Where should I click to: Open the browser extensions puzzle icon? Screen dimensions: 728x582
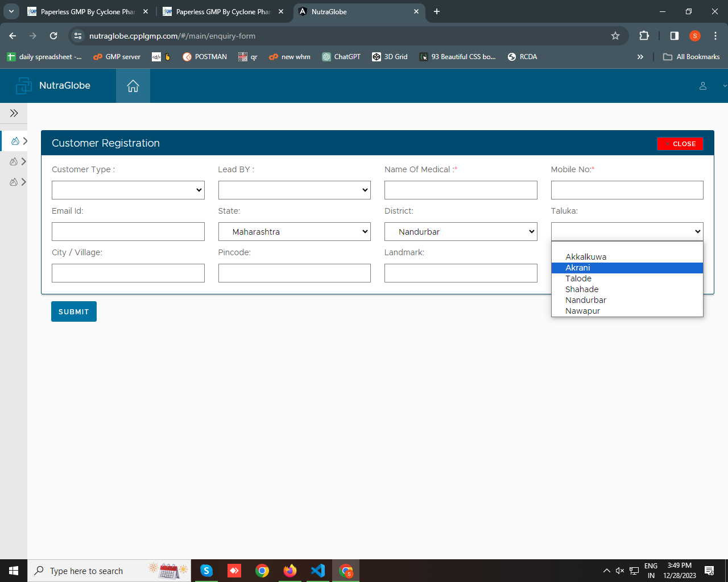[x=644, y=36]
